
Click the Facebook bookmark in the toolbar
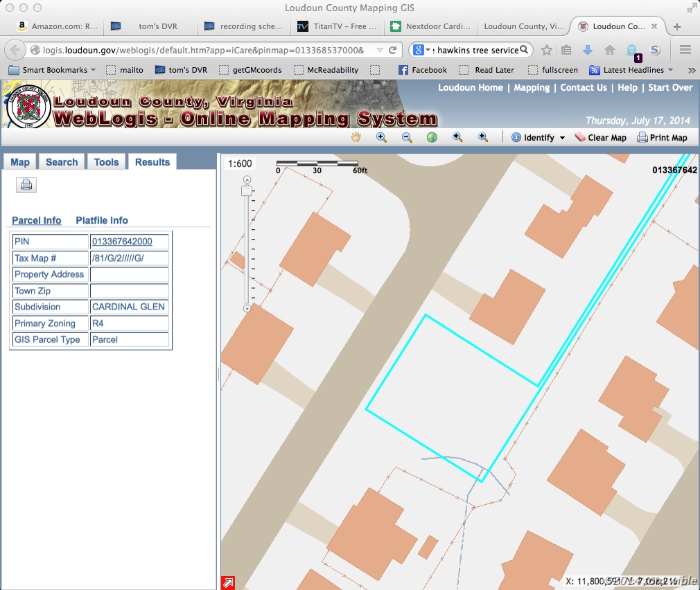click(x=422, y=69)
